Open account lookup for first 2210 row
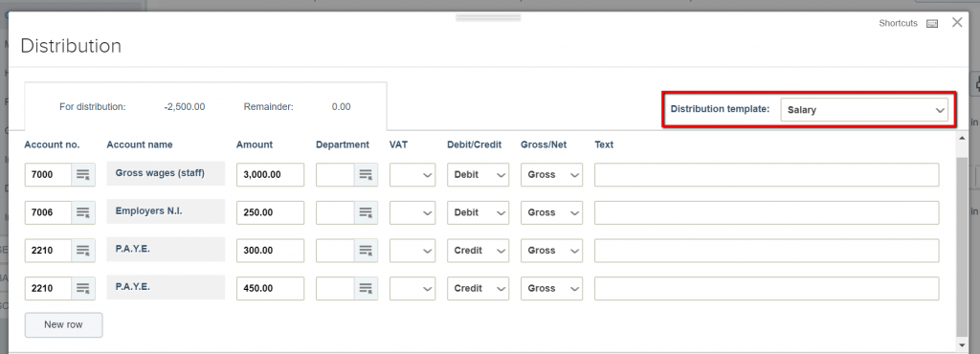 pos(83,251)
